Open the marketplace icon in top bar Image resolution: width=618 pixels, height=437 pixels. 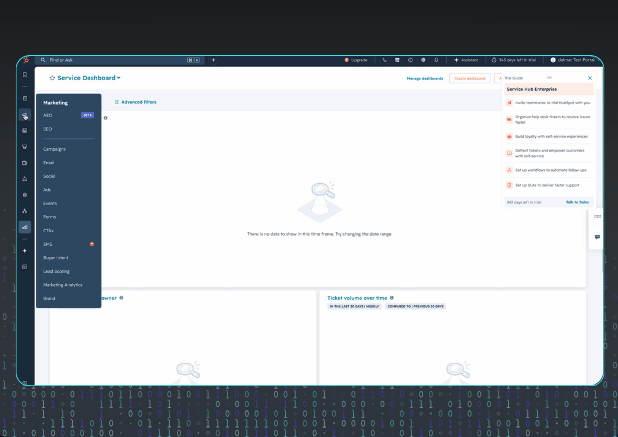(397, 60)
